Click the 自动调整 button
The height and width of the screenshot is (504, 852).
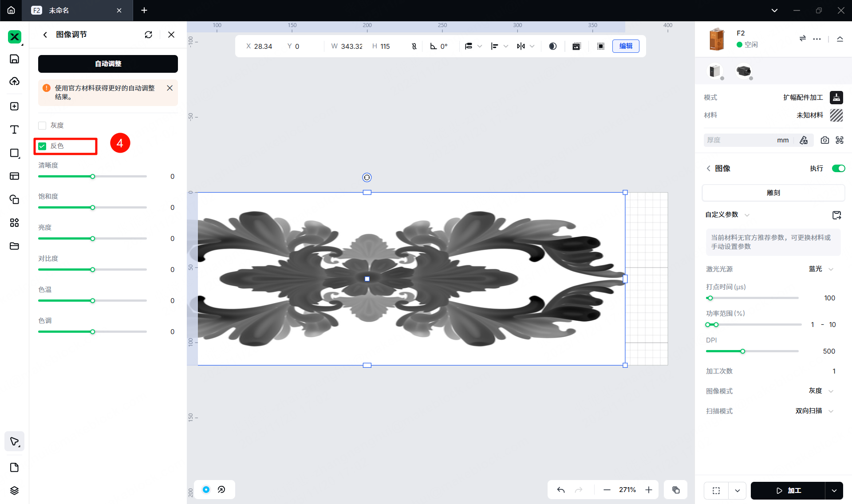point(108,64)
